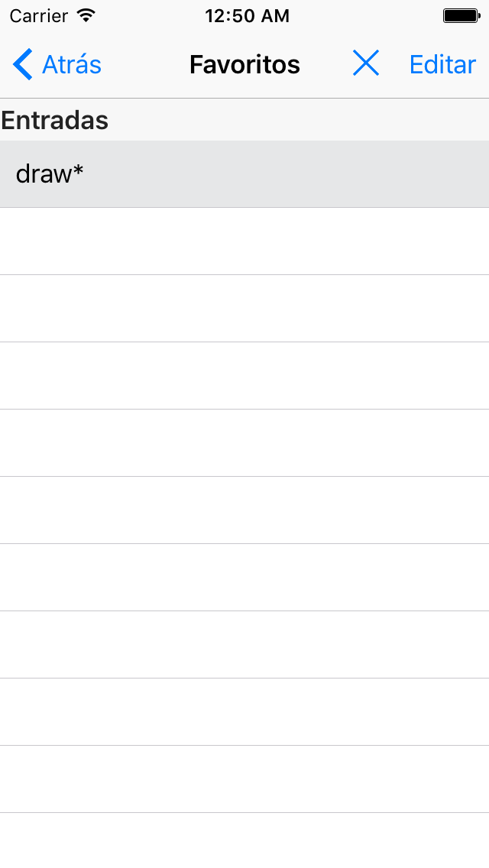Image resolution: width=489 pixels, height=868 pixels.
Task: Tap the Wi-Fi icon in status bar
Action: coord(86,15)
